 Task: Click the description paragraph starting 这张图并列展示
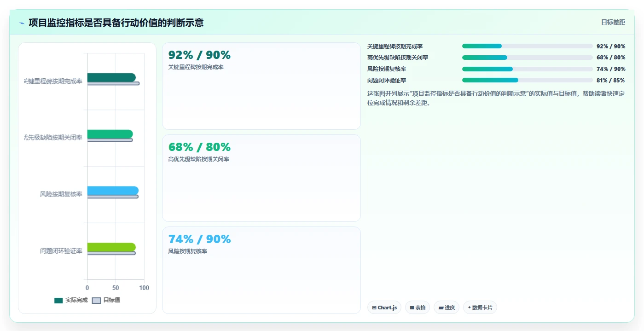point(496,98)
